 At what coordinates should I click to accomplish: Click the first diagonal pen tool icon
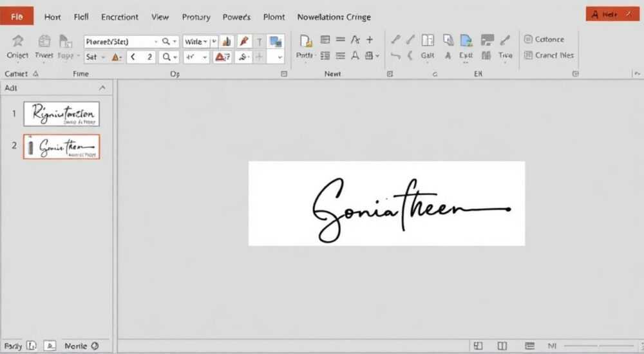(x=395, y=39)
